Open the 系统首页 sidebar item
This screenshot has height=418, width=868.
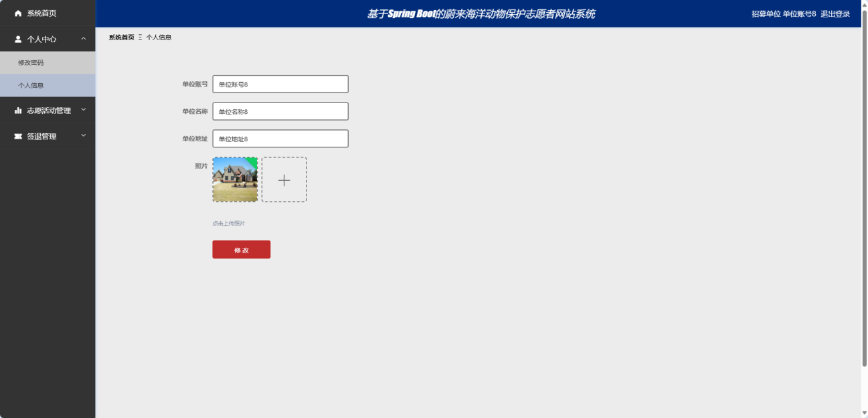click(x=48, y=13)
